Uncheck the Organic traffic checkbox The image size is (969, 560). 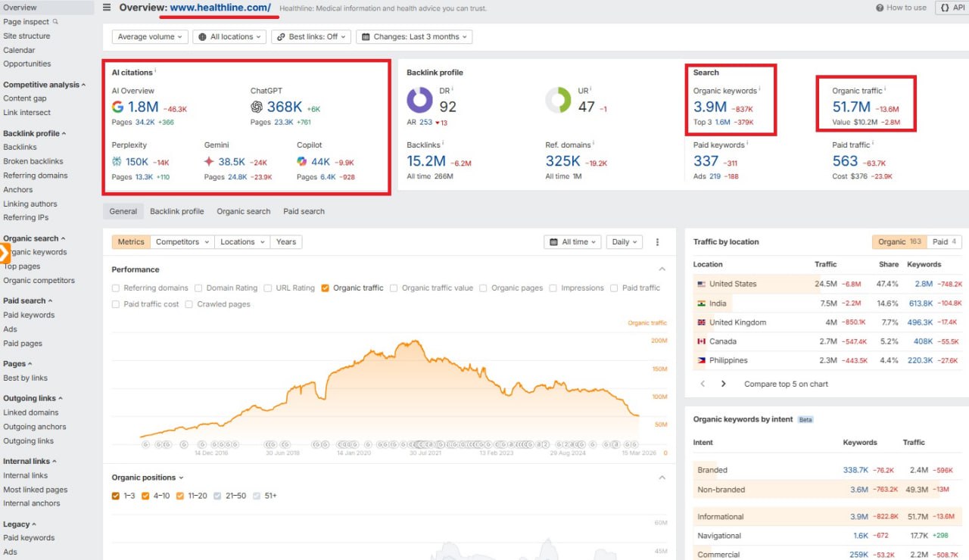[325, 288]
